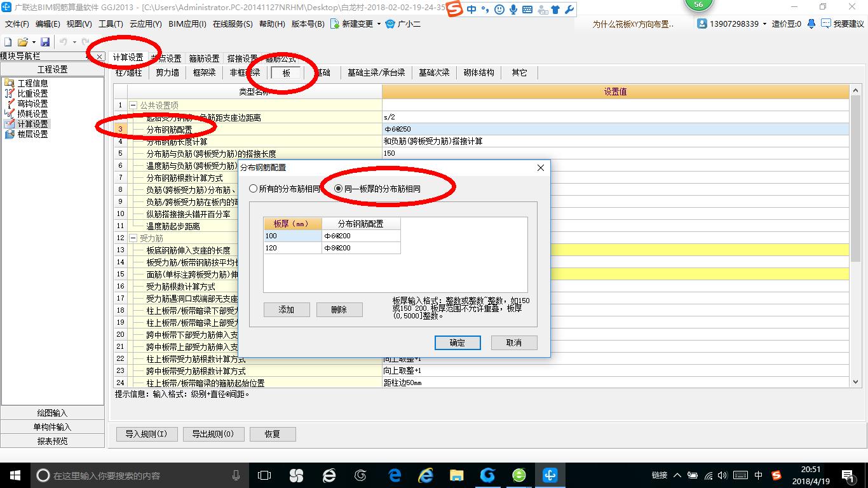Click the 导入规则(I) button
The width and height of the screenshot is (868, 488).
(x=146, y=434)
